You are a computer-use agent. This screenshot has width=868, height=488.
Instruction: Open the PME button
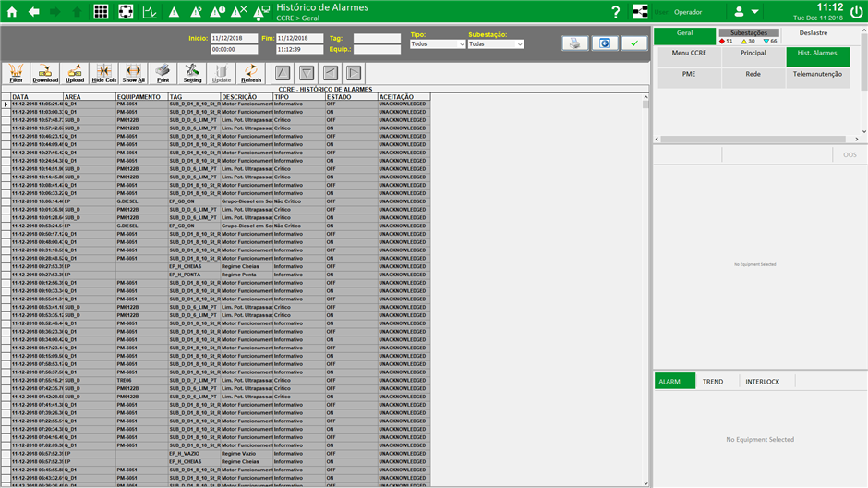[689, 79]
